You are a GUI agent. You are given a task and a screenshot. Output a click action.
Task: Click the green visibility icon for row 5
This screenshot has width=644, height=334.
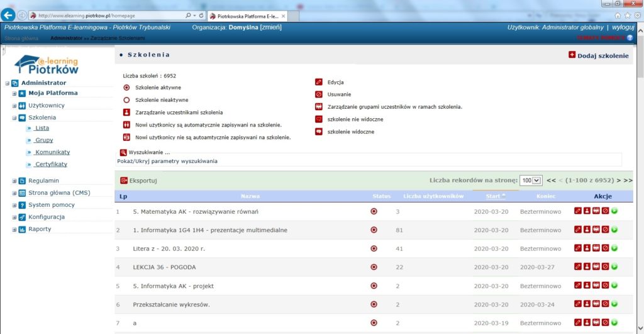[614, 286]
